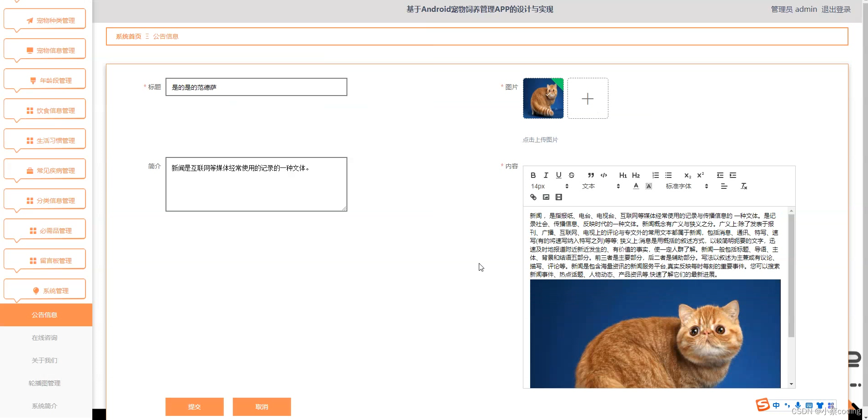Toggle underline formatting in the editor

pos(559,175)
